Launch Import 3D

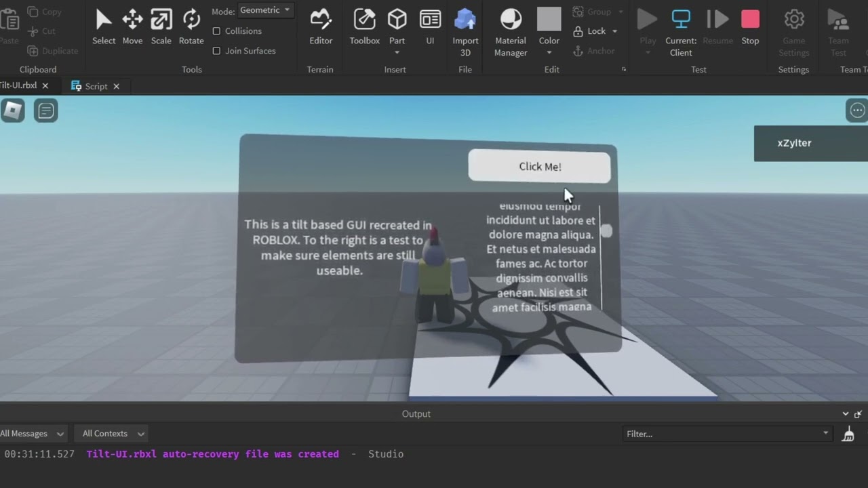click(x=465, y=33)
